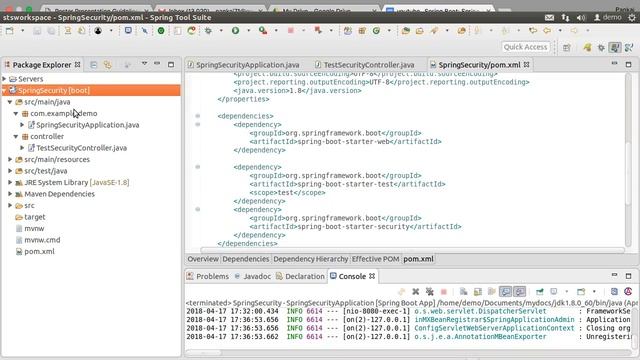Click the Open Type folder icon
The image size is (640, 360).
pos(405,31)
